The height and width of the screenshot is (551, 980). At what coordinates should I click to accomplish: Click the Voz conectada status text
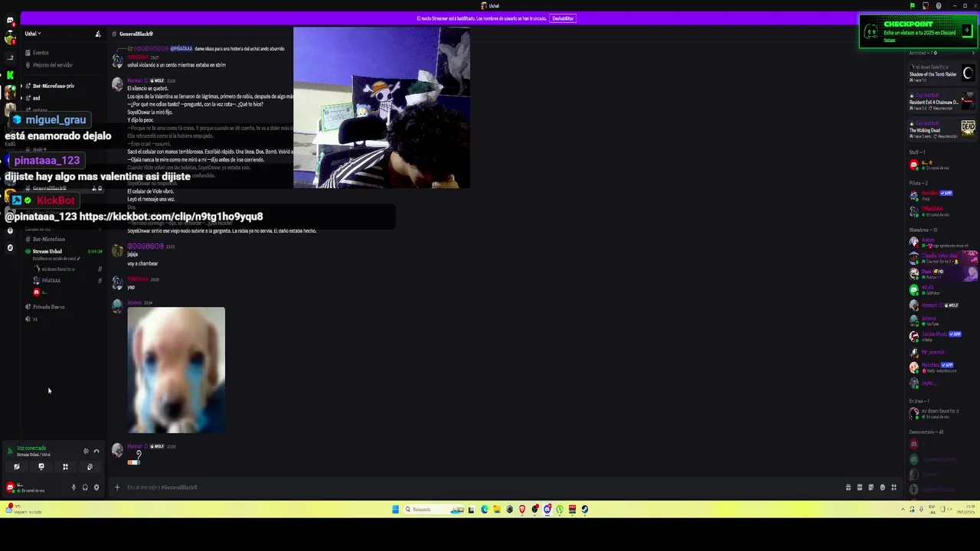[31, 448]
